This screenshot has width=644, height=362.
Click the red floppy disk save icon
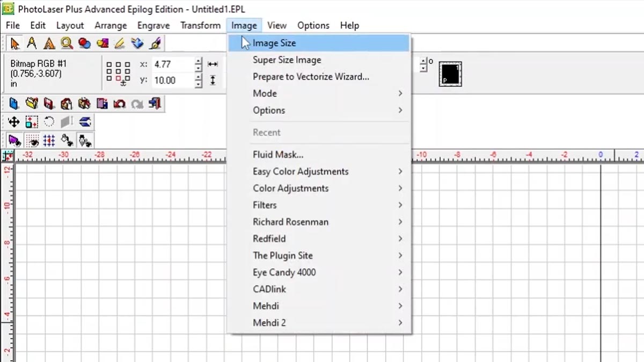(49, 104)
